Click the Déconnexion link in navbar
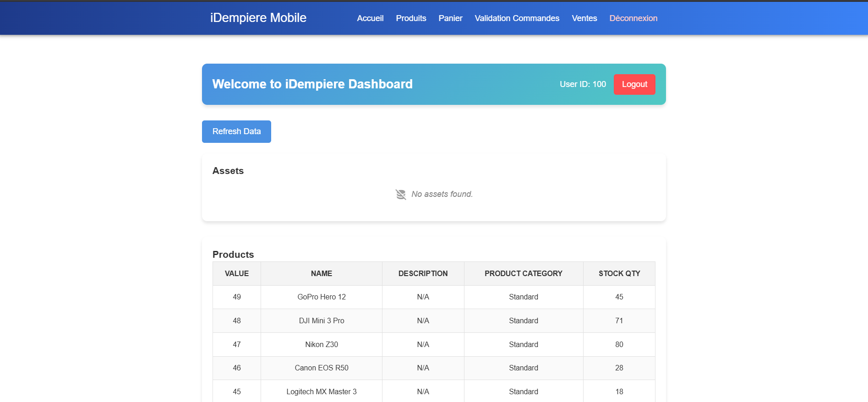Image resolution: width=868 pixels, height=402 pixels. pyautogui.click(x=633, y=18)
